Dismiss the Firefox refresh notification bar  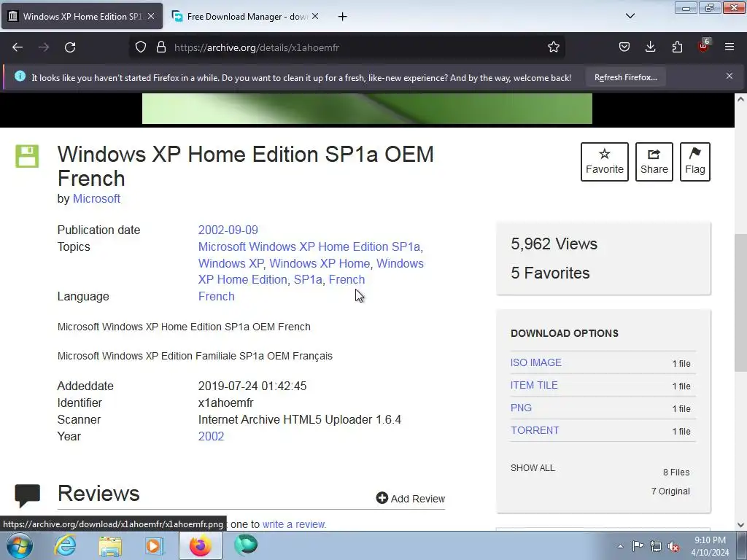pos(729,76)
